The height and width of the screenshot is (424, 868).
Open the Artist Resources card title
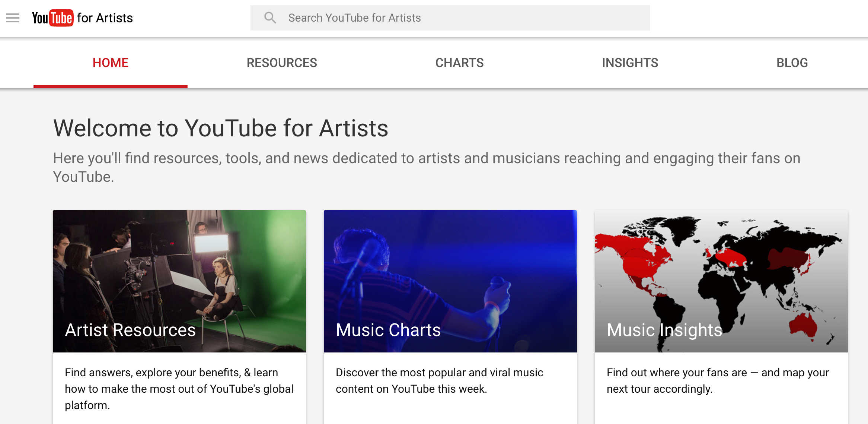pyautogui.click(x=130, y=330)
